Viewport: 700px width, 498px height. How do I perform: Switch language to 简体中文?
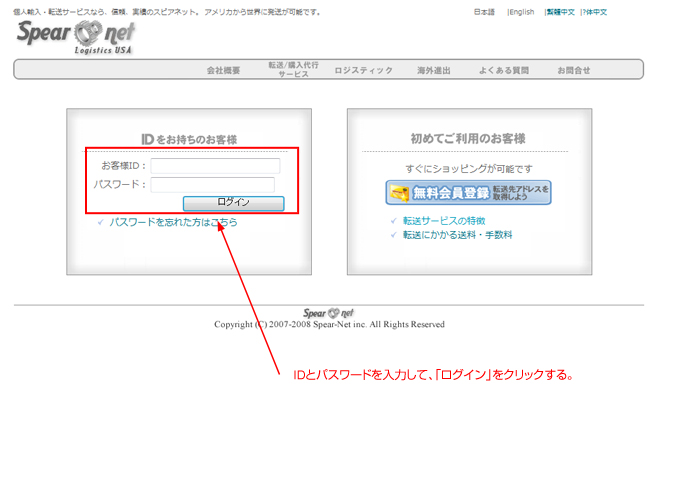pyautogui.click(x=595, y=13)
